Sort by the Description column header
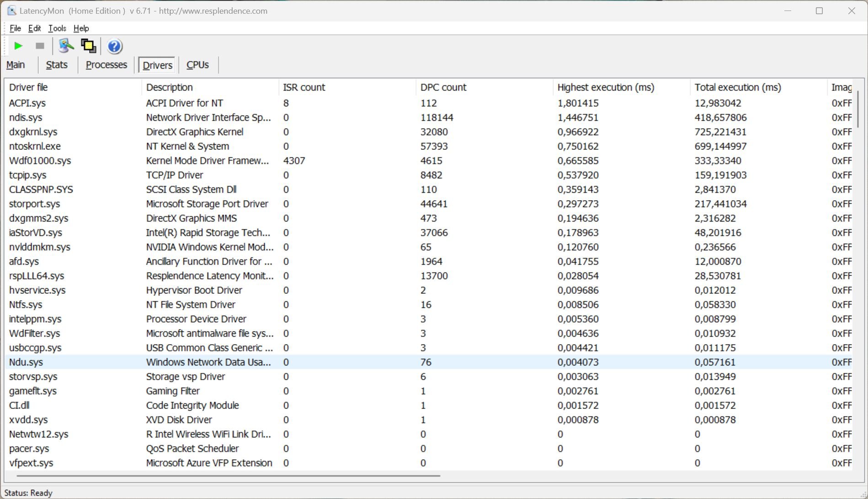 click(x=210, y=87)
